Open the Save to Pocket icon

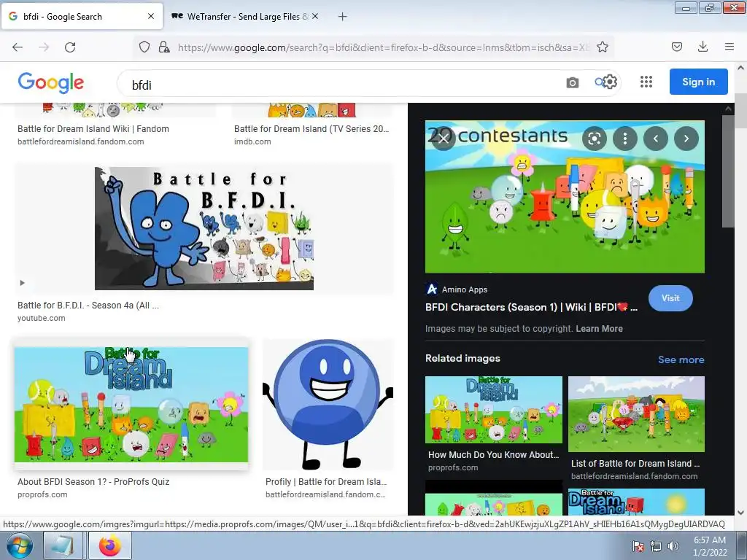[x=676, y=47]
